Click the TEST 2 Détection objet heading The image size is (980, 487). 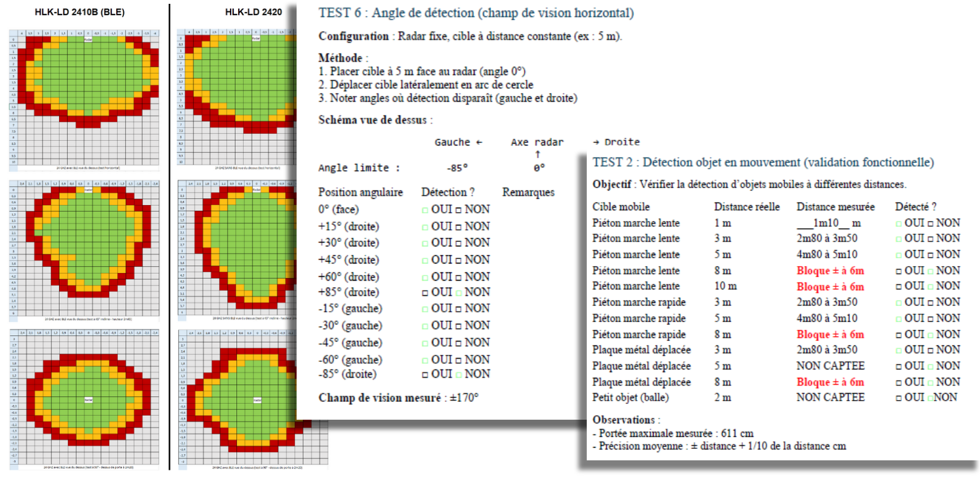click(x=762, y=162)
